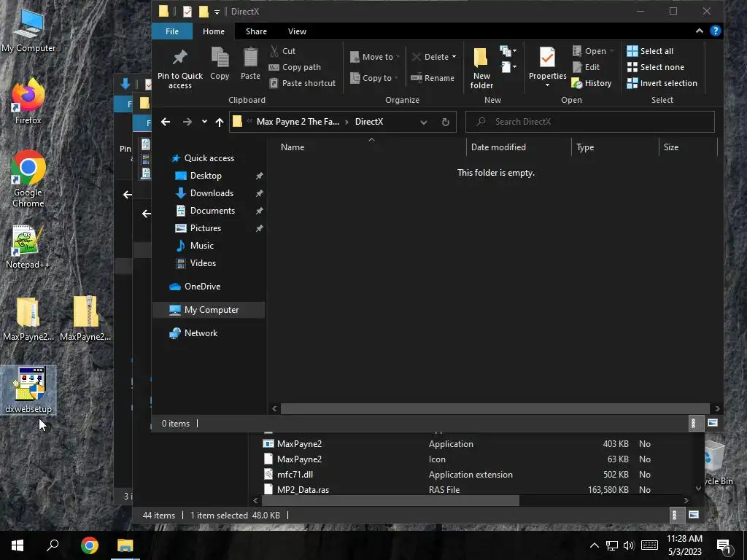The image size is (747, 560).
Task: Click Select none
Action: click(x=656, y=67)
